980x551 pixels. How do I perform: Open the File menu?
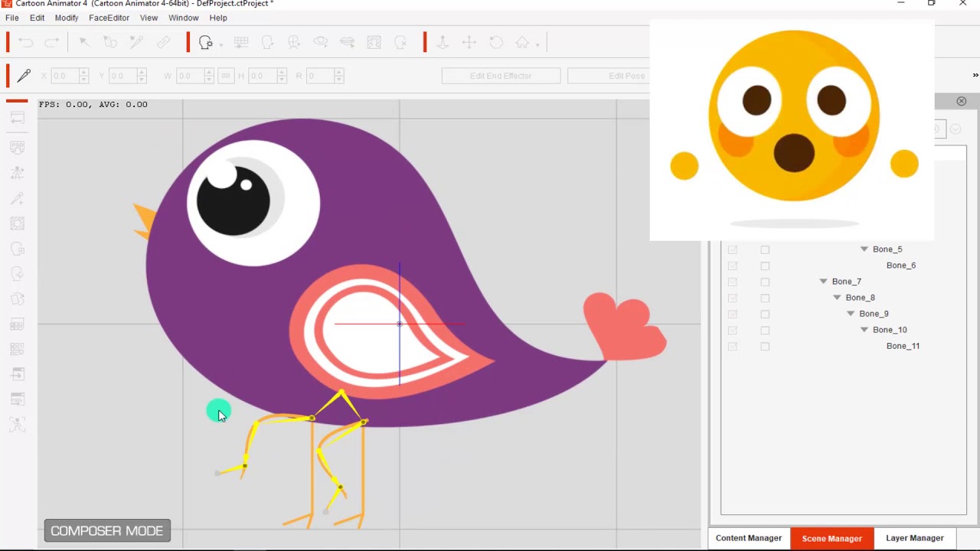pos(12,18)
